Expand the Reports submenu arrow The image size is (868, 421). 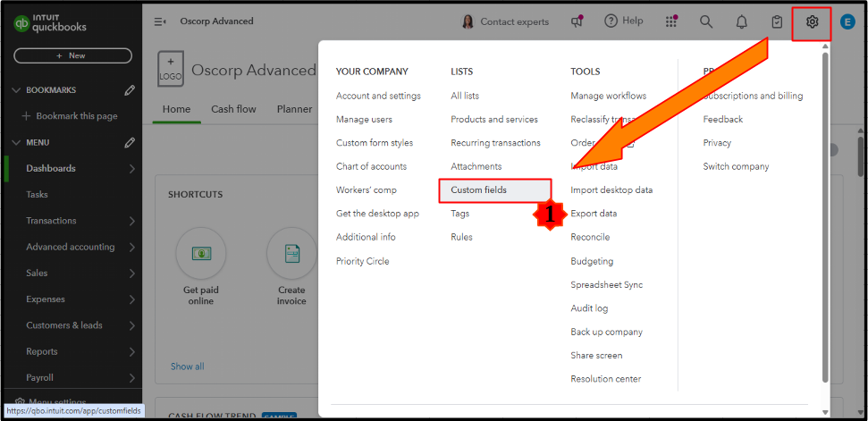pyautogui.click(x=131, y=352)
